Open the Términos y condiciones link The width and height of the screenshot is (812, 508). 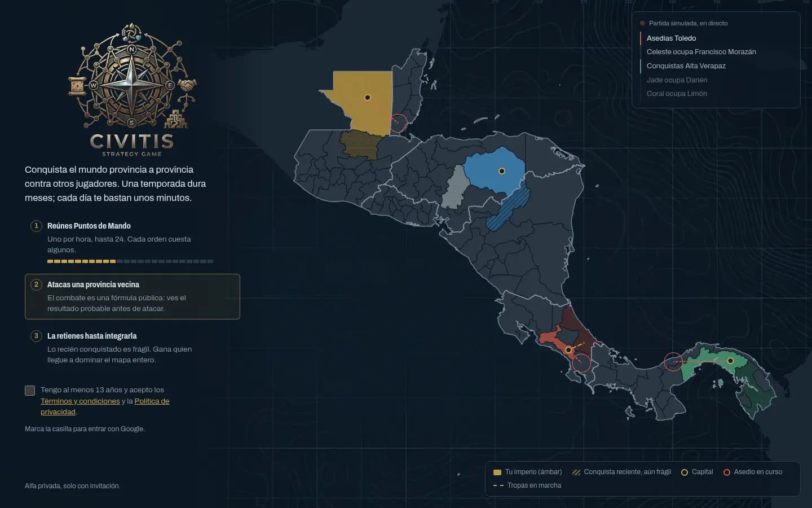(80, 401)
